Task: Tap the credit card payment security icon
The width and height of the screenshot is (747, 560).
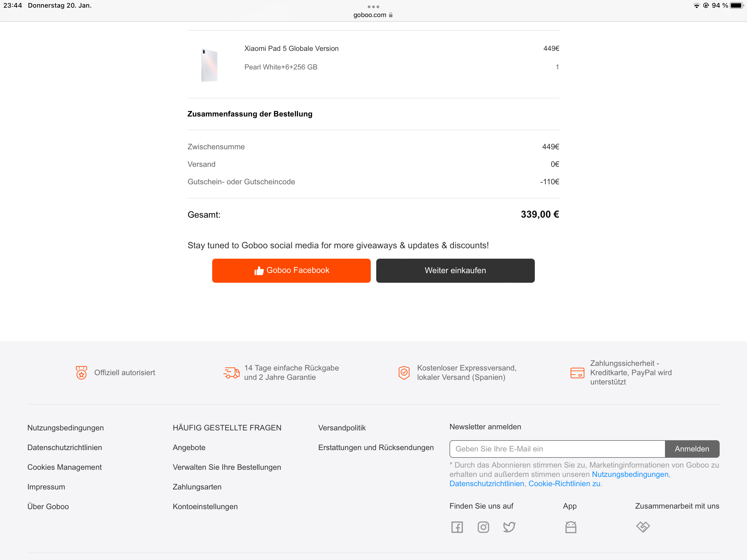Action: coord(577,372)
